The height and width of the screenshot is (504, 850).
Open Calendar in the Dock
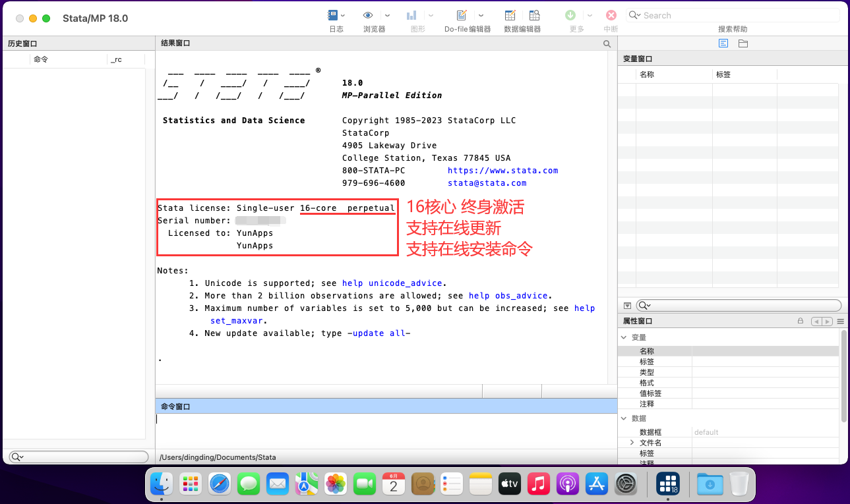(x=394, y=484)
